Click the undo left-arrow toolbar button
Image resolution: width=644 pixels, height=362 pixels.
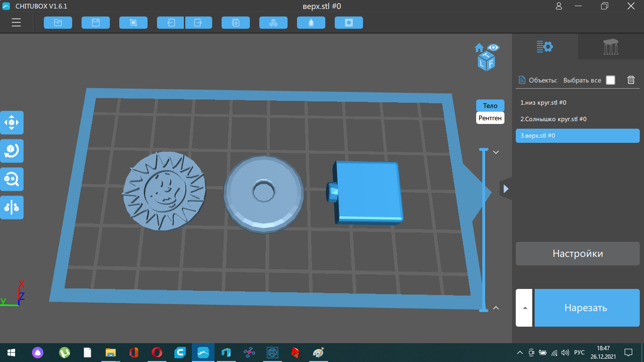point(171,23)
